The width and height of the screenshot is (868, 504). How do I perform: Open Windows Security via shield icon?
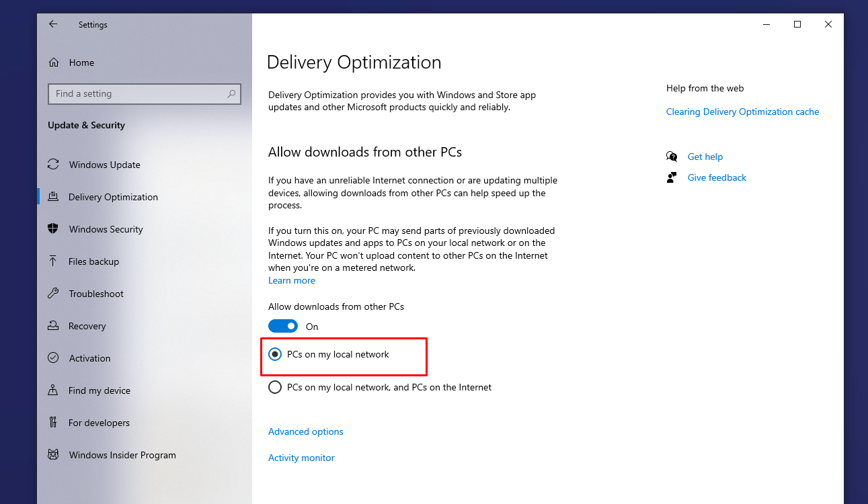(53, 229)
